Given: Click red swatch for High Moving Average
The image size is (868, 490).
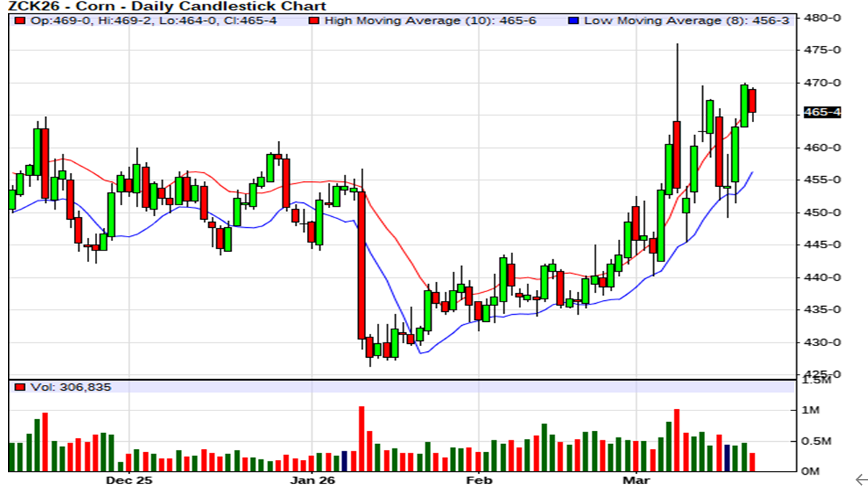Looking at the screenshot, I should point(314,21).
